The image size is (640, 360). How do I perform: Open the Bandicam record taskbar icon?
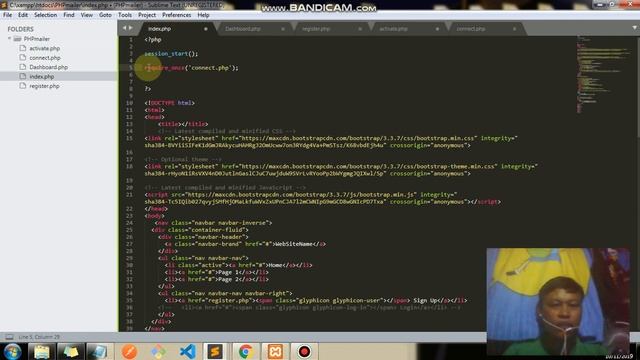pos(304,351)
